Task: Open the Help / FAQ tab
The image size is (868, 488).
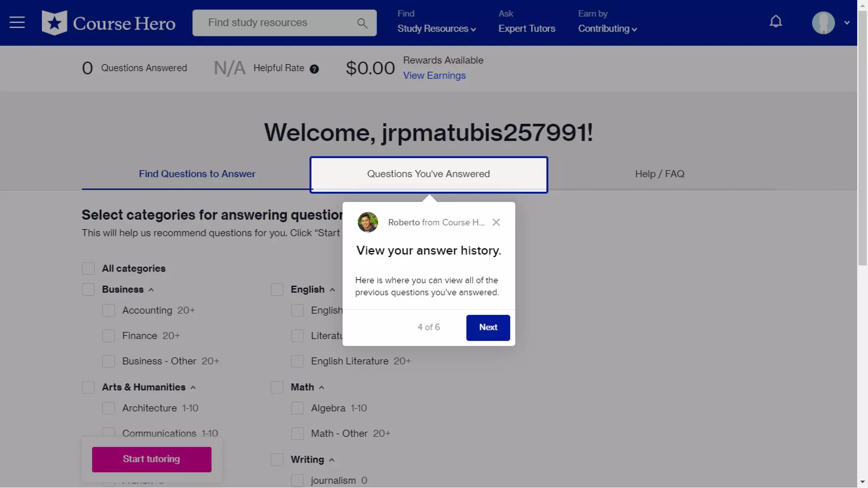Action: (659, 174)
